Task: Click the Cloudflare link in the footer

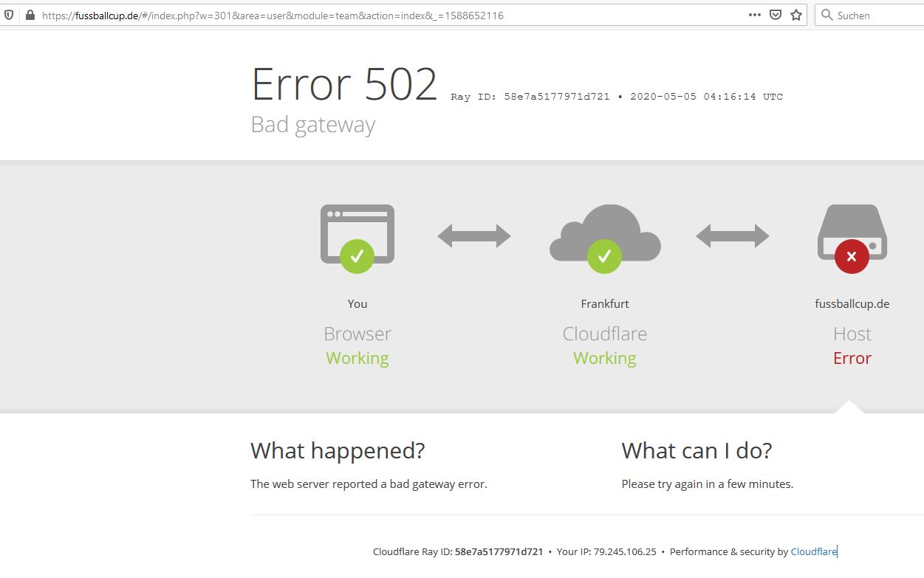Action: [x=813, y=551]
